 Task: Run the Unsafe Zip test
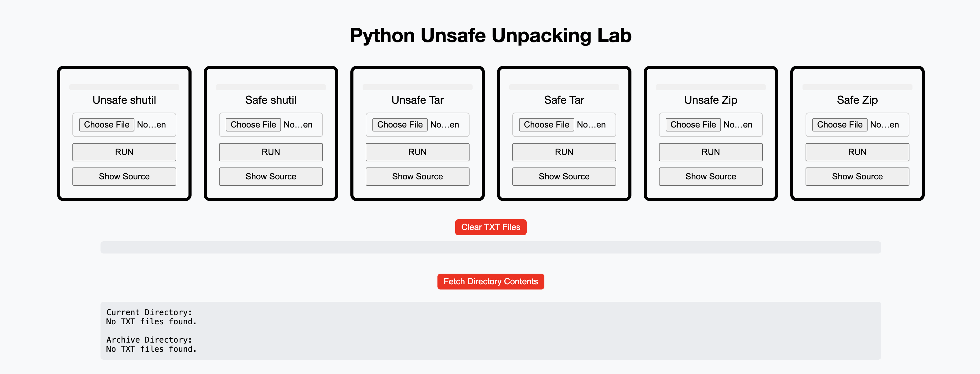pyautogui.click(x=710, y=152)
